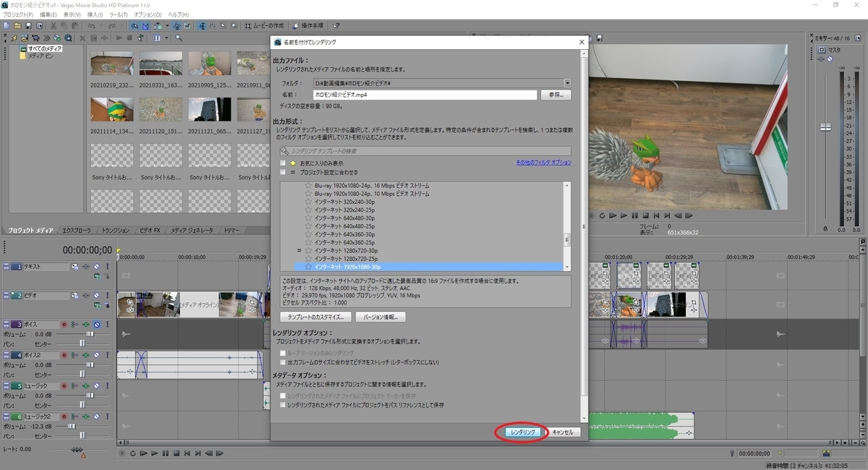Mute the 'ボイス' audio track
This screenshot has width=868, height=470.
pos(96,325)
